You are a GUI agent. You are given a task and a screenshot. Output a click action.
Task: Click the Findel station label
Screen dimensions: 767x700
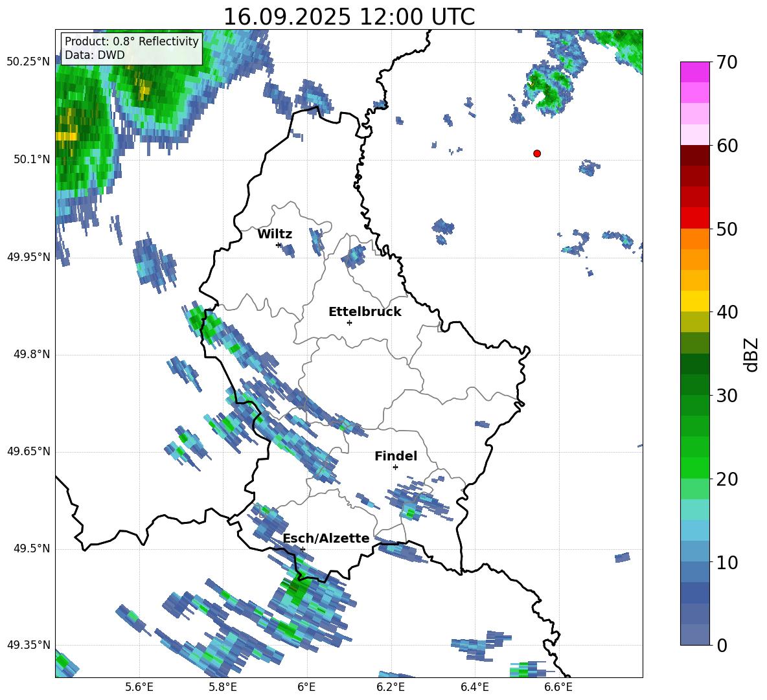coord(396,456)
